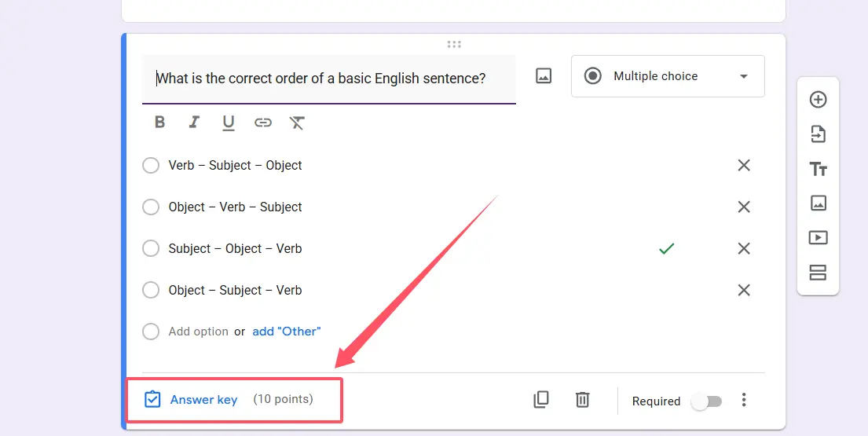The width and height of the screenshot is (868, 436).
Task: Add a title and description section
Action: point(818,169)
